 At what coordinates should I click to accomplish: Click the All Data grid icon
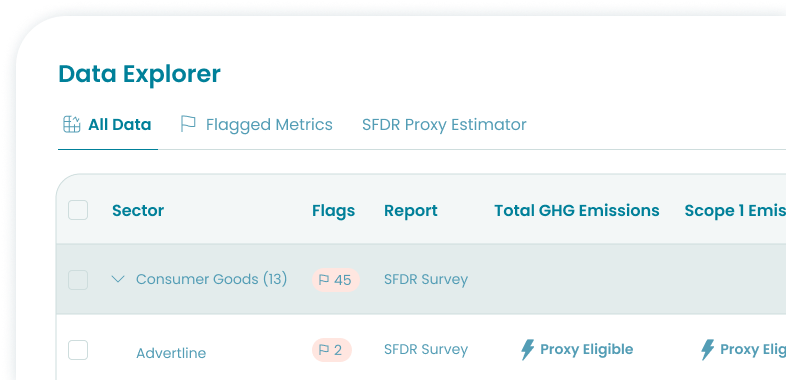point(72,124)
